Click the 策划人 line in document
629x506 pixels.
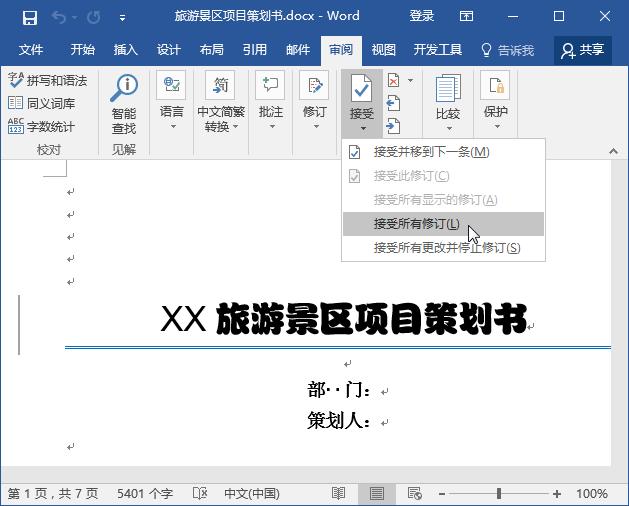coord(339,421)
